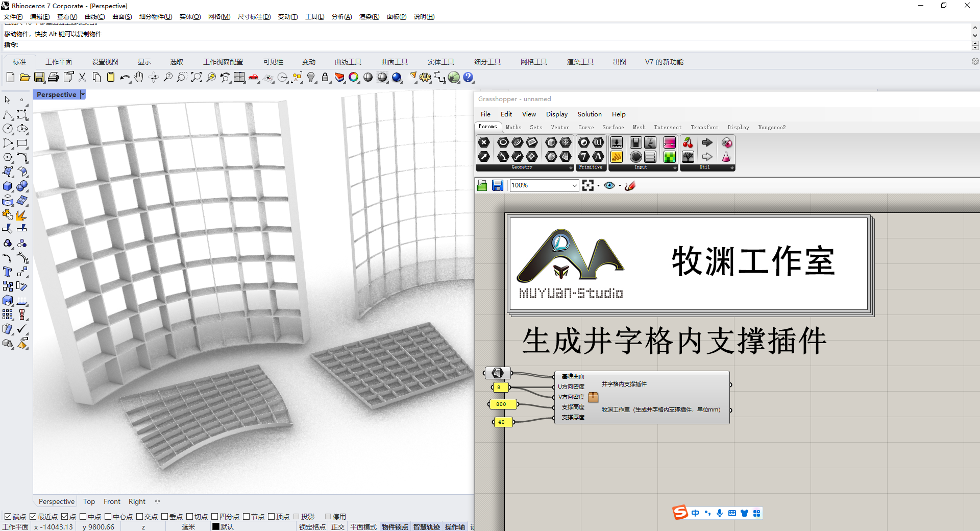Toggle 锁定格点 grid snap button
This screenshot has width=980, height=531.
[x=312, y=526]
